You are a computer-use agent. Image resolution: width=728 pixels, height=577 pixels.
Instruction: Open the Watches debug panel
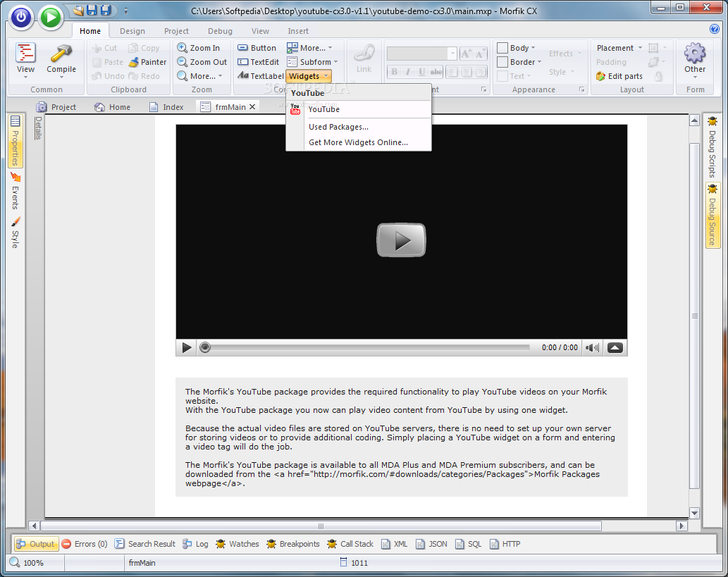click(x=237, y=544)
